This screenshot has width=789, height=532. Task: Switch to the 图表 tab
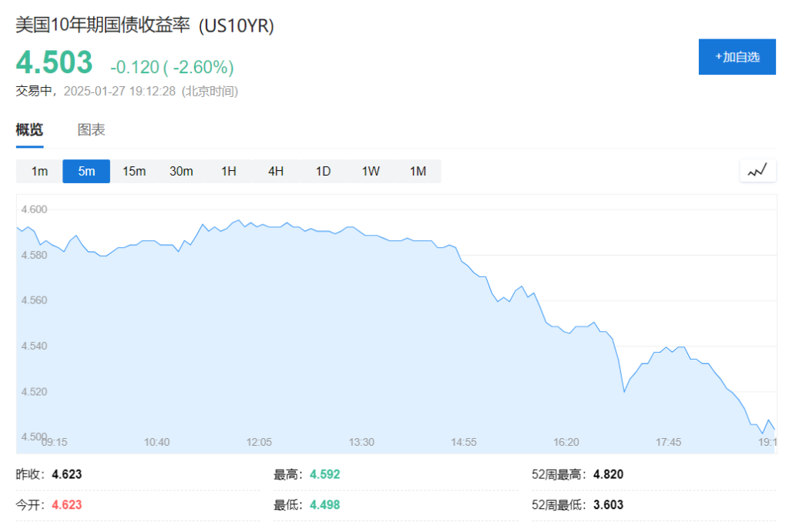click(x=91, y=130)
